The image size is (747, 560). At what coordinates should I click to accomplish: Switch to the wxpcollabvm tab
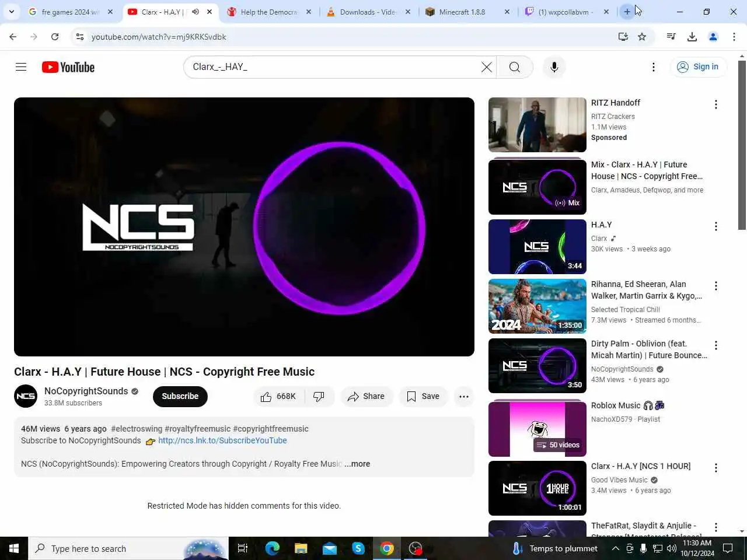click(566, 12)
